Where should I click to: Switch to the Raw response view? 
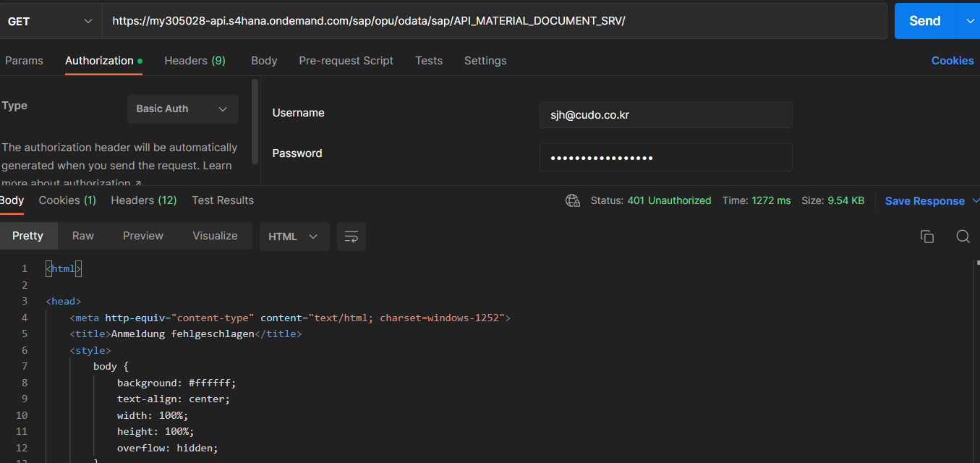click(x=83, y=236)
